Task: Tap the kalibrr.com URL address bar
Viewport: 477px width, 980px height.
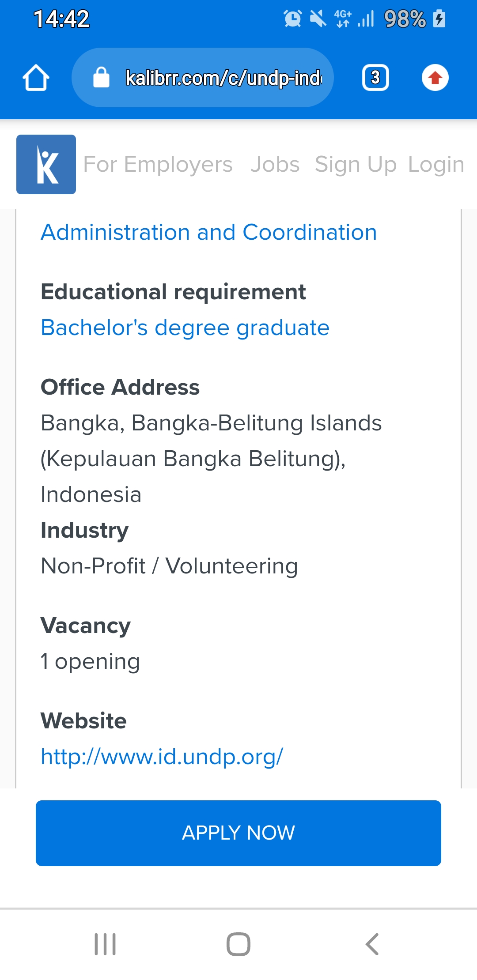Action: (x=223, y=78)
